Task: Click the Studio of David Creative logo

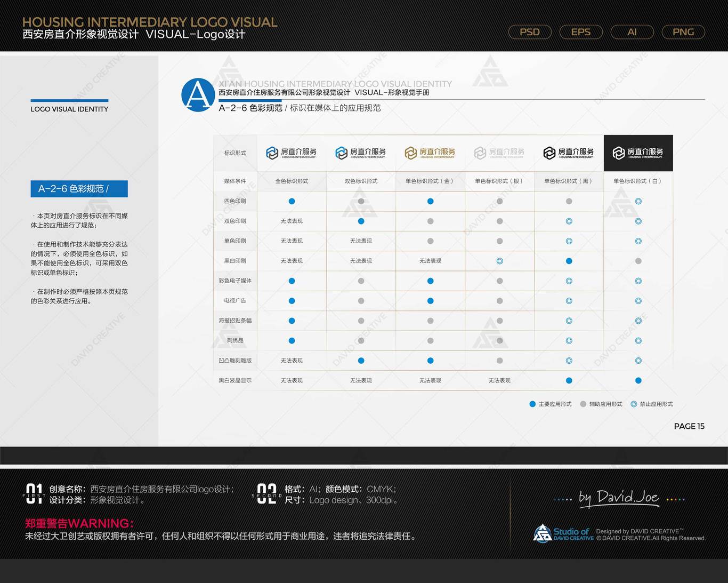Action: click(x=563, y=533)
